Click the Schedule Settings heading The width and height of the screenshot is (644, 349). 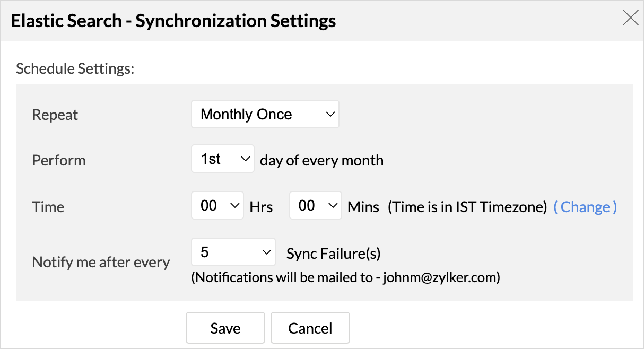click(x=75, y=68)
